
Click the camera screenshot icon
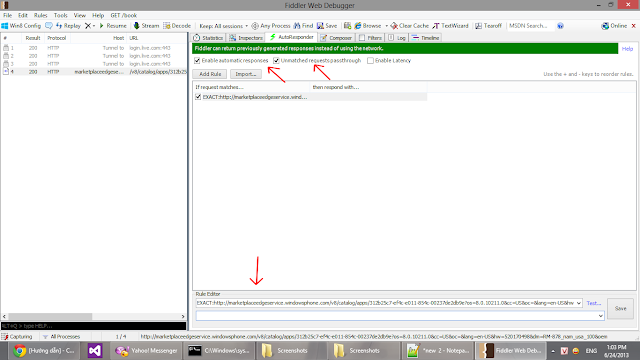[x=347, y=26]
